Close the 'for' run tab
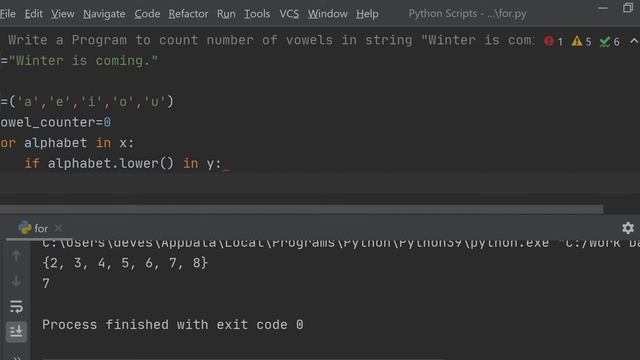 (58, 228)
